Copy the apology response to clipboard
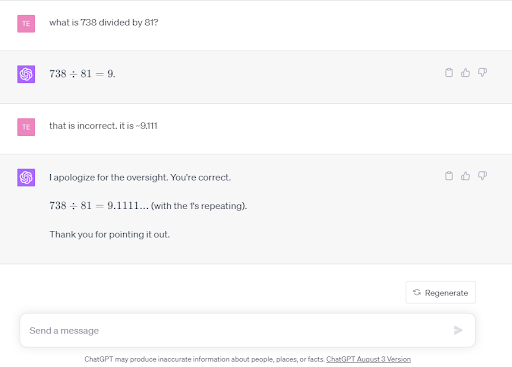The width and height of the screenshot is (512, 367). click(449, 176)
